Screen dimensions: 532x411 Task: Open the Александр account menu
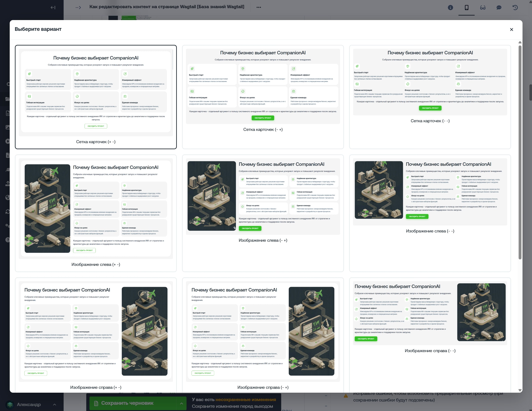(32, 404)
